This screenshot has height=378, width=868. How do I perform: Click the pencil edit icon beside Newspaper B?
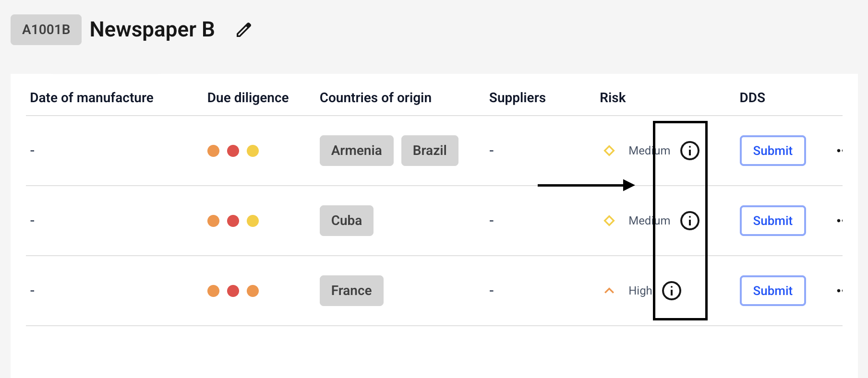click(x=243, y=30)
